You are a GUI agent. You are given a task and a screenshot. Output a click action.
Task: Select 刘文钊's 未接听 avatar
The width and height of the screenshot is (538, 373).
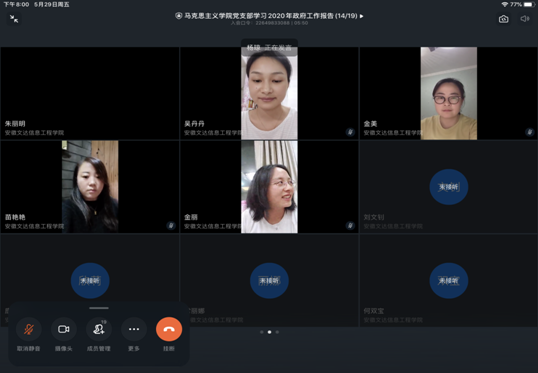point(448,187)
